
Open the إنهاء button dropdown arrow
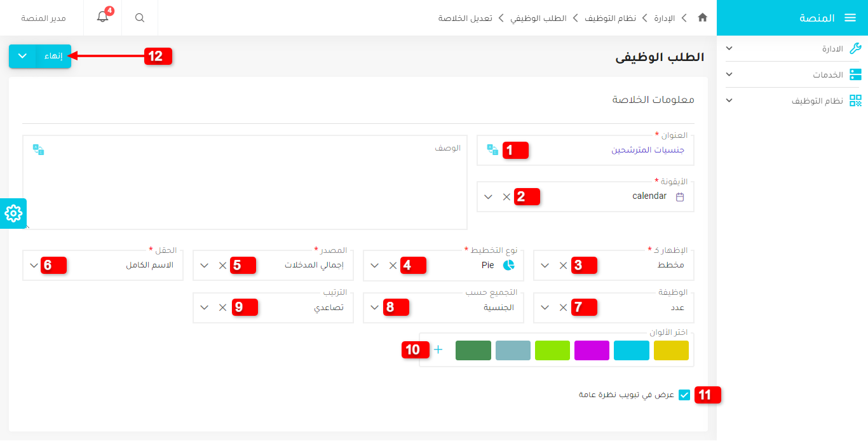coord(22,56)
